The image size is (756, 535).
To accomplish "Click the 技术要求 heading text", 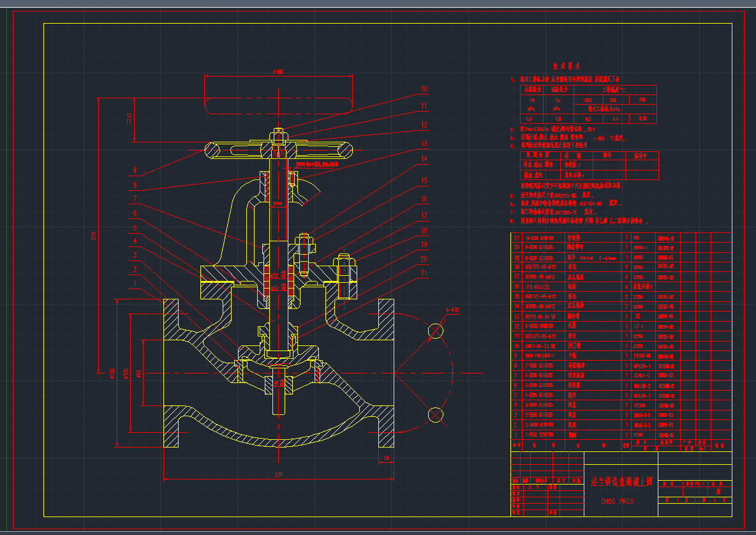I will click(x=565, y=66).
